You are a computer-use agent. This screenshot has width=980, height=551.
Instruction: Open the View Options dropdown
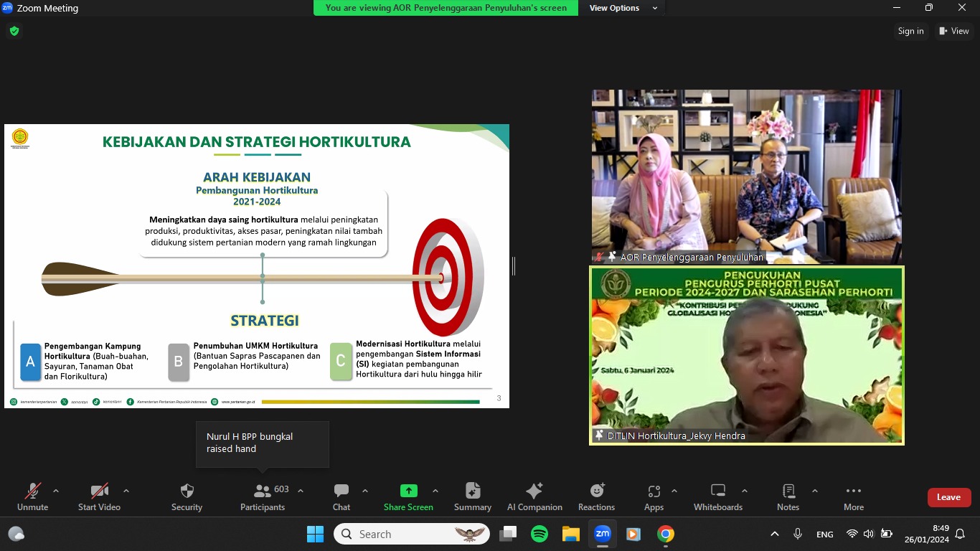pyautogui.click(x=623, y=8)
